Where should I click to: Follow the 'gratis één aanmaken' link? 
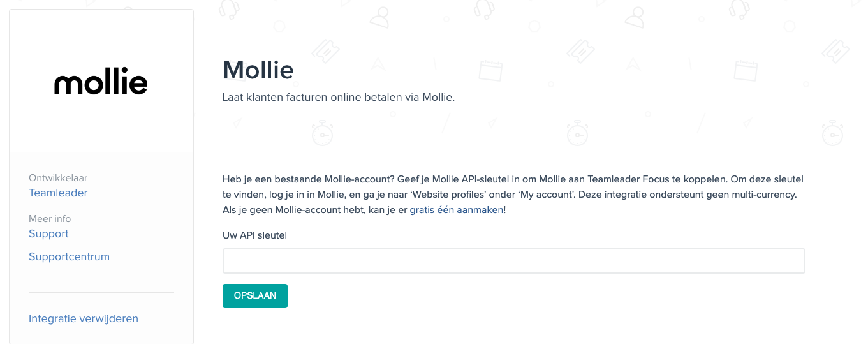pyautogui.click(x=457, y=209)
